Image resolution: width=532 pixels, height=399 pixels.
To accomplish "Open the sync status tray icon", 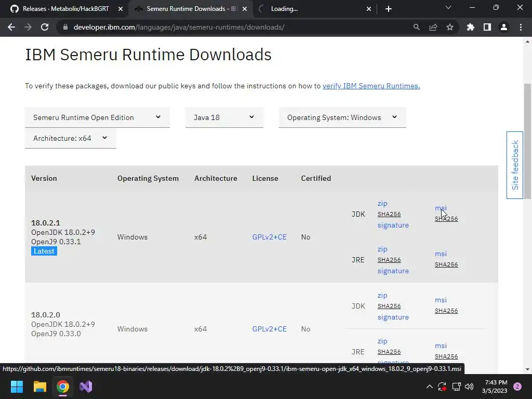I will click(x=442, y=387).
